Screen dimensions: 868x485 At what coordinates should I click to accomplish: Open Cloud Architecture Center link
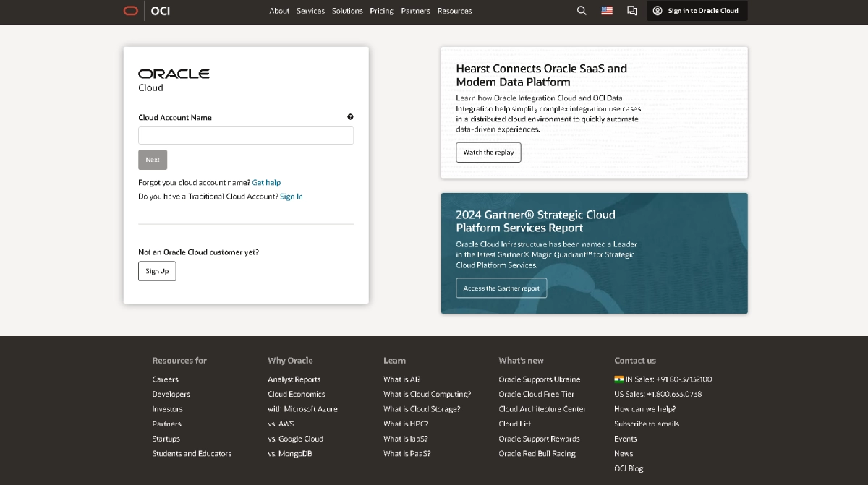pyautogui.click(x=540, y=409)
